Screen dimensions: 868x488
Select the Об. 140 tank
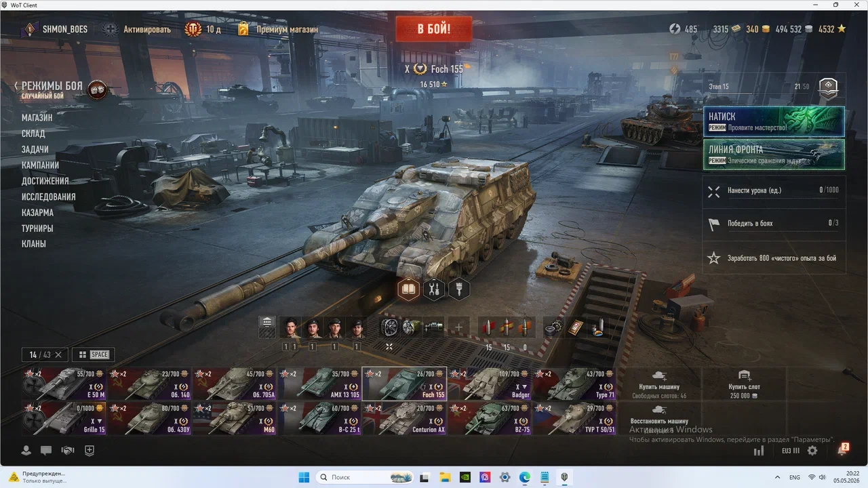[x=149, y=384]
